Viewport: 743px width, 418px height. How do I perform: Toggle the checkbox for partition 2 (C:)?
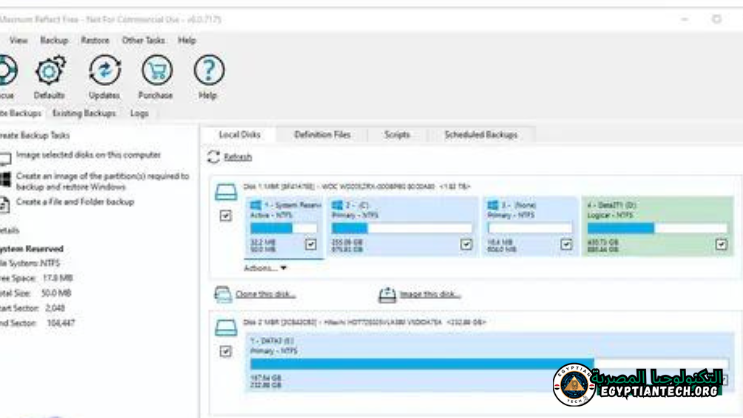pos(465,243)
